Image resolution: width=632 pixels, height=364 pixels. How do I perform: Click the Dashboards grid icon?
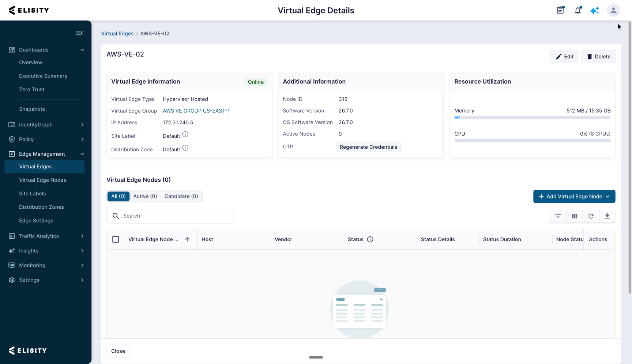point(12,50)
